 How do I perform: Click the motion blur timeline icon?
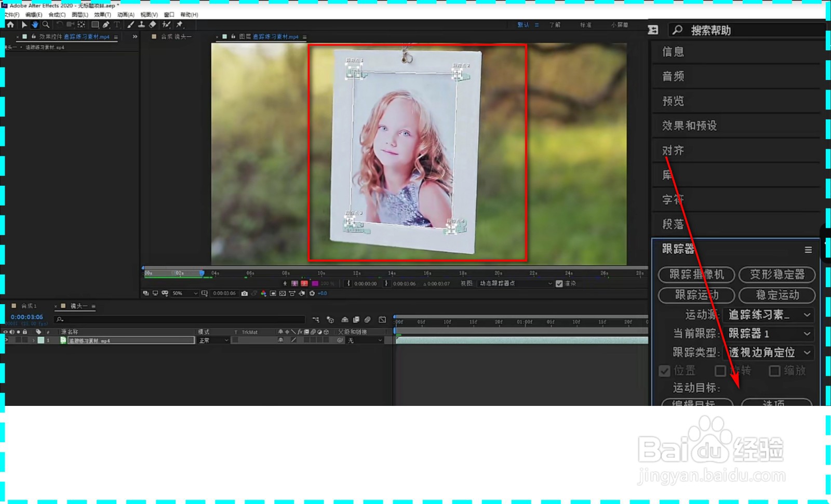(x=368, y=320)
